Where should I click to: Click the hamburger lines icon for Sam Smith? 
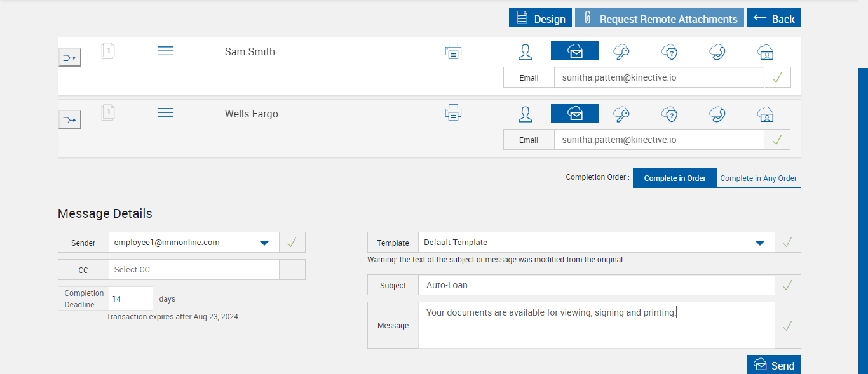click(x=165, y=51)
